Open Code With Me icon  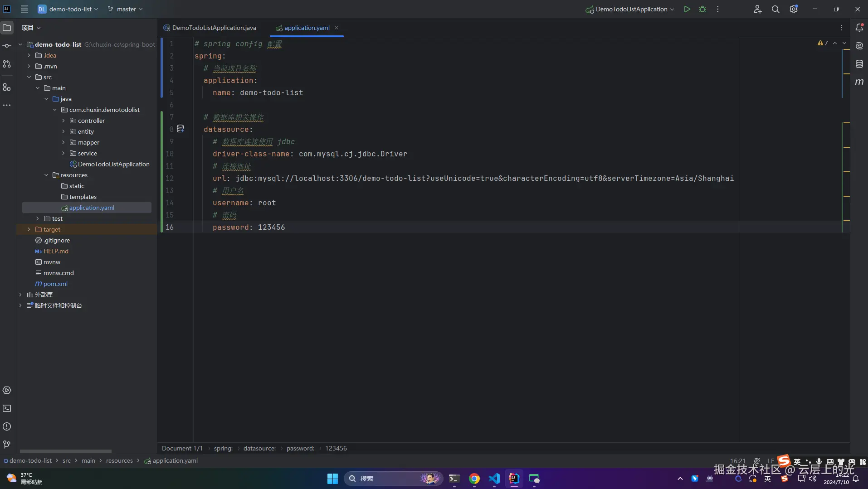757,9
